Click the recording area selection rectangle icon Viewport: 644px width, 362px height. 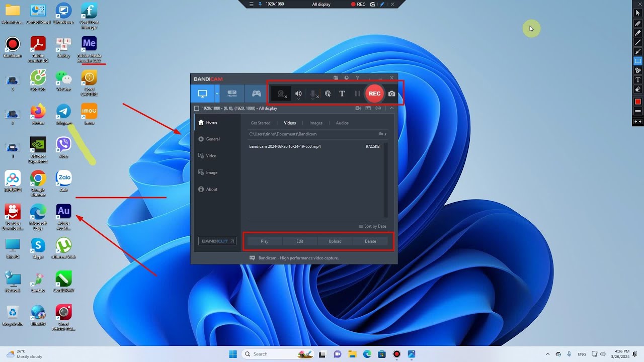pos(197,108)
